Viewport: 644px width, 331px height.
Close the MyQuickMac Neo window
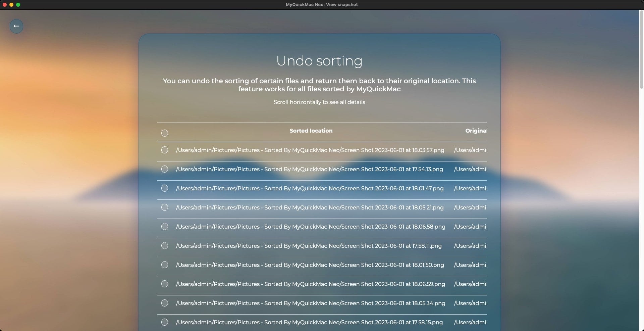coord(5,5)
